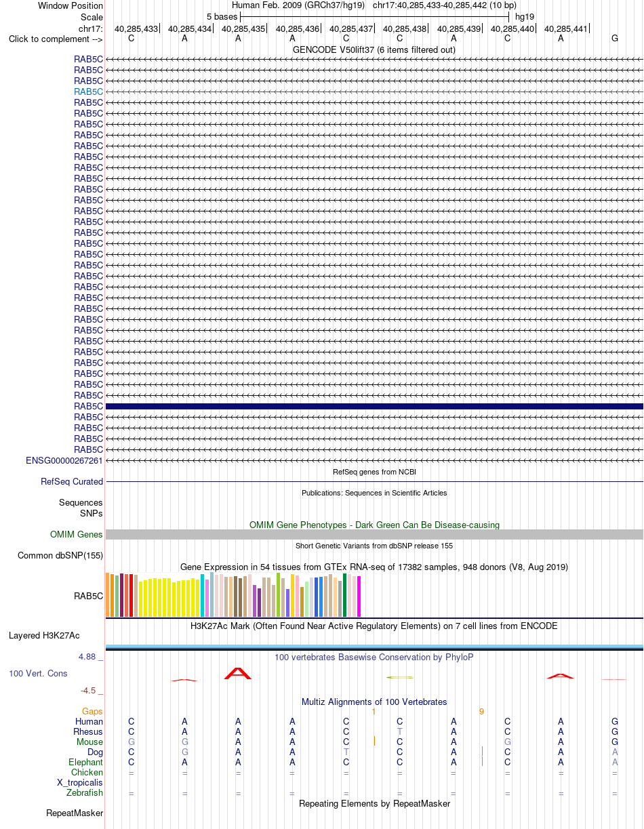Click the RAB5C label beside GTEx chart

coord(89,597)
